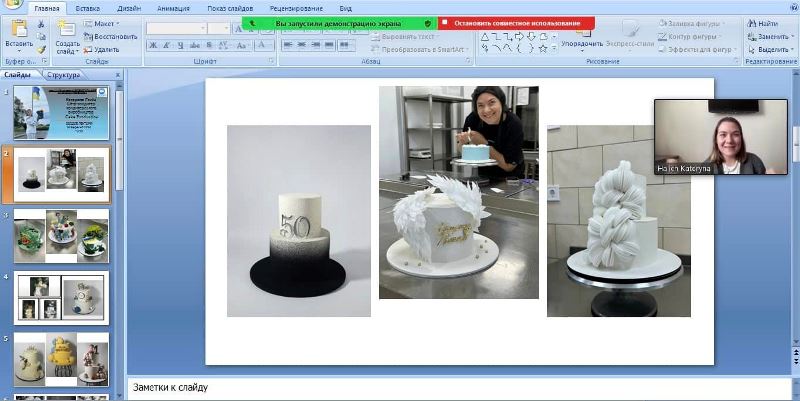Select the star shape
This screenshot has height=401, width=800.
point(543,49)
